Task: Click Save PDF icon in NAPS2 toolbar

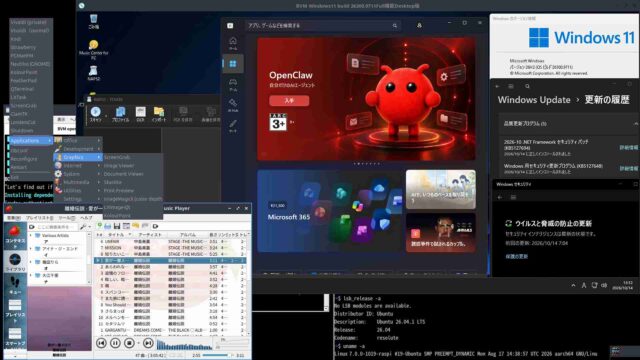Action: tap(183, 114)
